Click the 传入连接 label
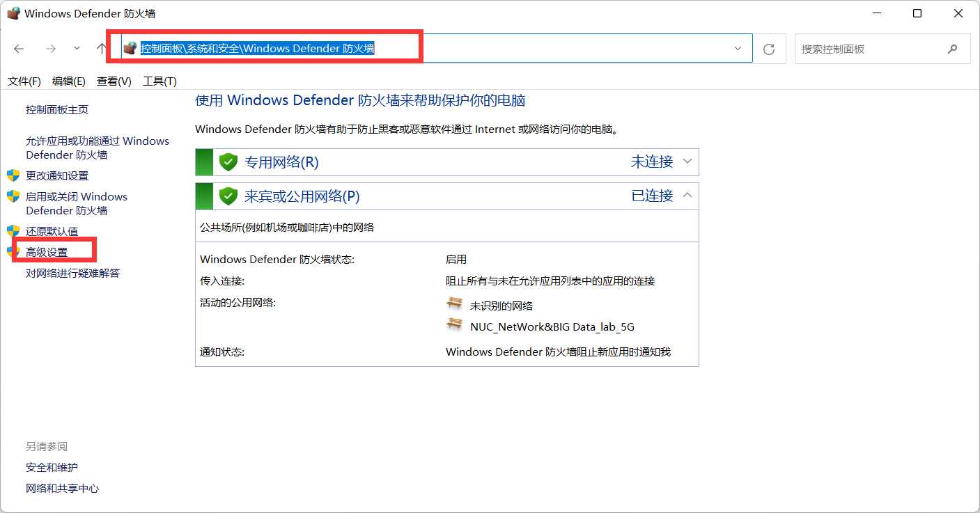980x513 pixels. 222,281
